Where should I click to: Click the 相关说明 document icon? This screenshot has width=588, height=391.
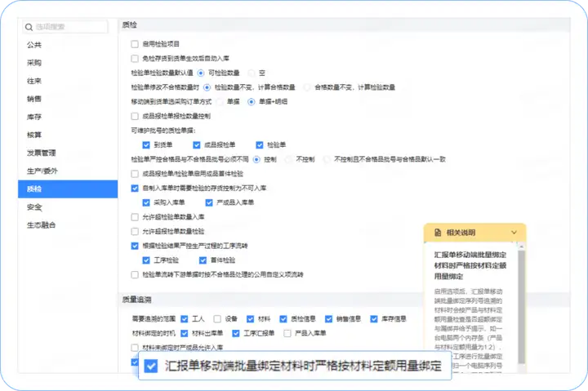tap(437, 233)
